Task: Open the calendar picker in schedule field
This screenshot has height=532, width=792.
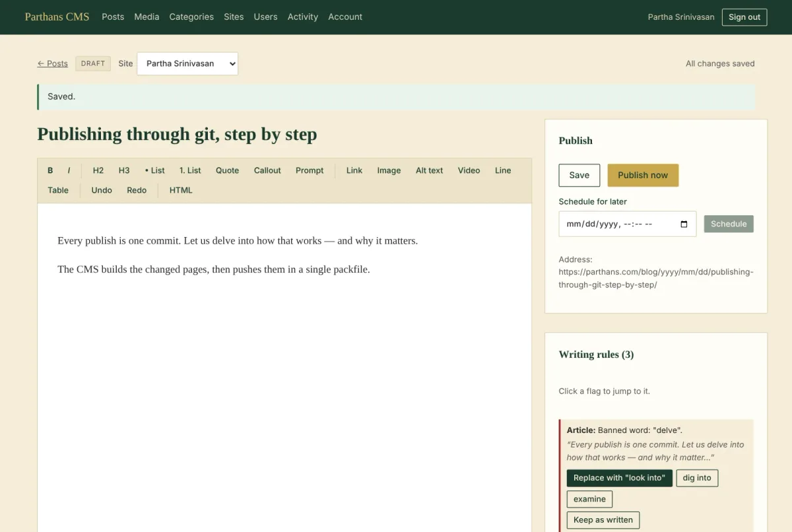Action: coord(684,224)
